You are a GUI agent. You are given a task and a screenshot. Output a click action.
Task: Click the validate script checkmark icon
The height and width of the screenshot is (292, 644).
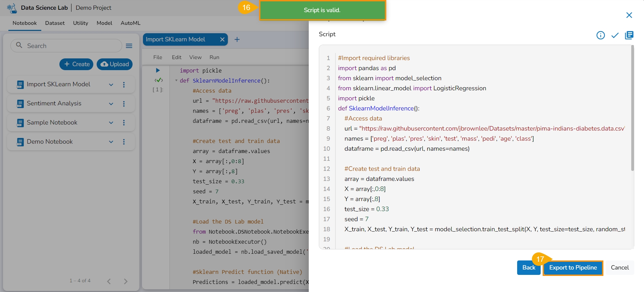coord(615,35)
